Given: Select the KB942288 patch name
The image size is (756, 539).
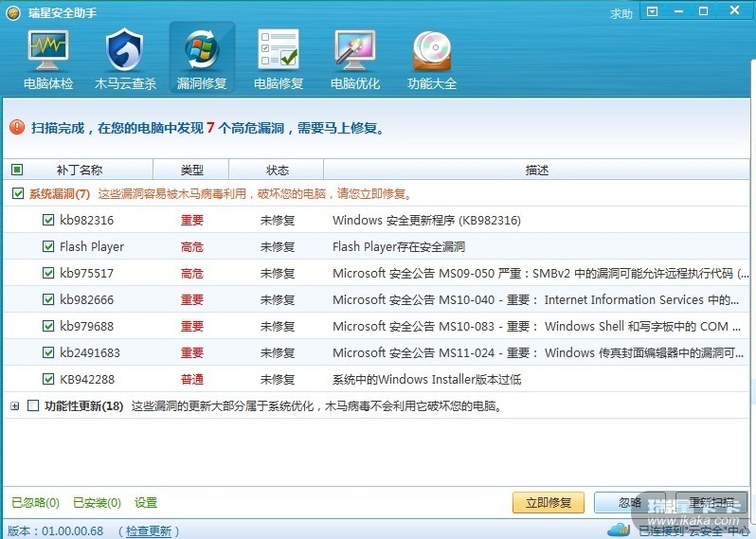Looking at the screenshot, I should click(x=87, y=380).
